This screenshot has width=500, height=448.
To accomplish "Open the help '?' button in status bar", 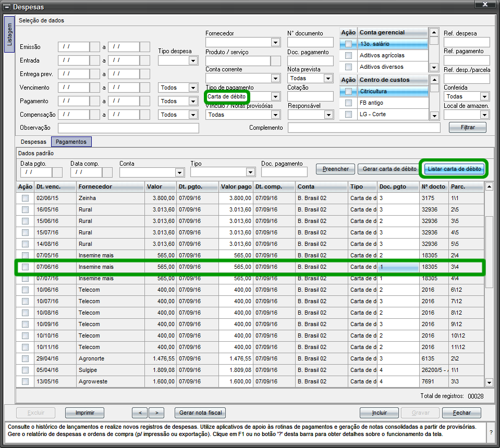I will click(491, 432).
